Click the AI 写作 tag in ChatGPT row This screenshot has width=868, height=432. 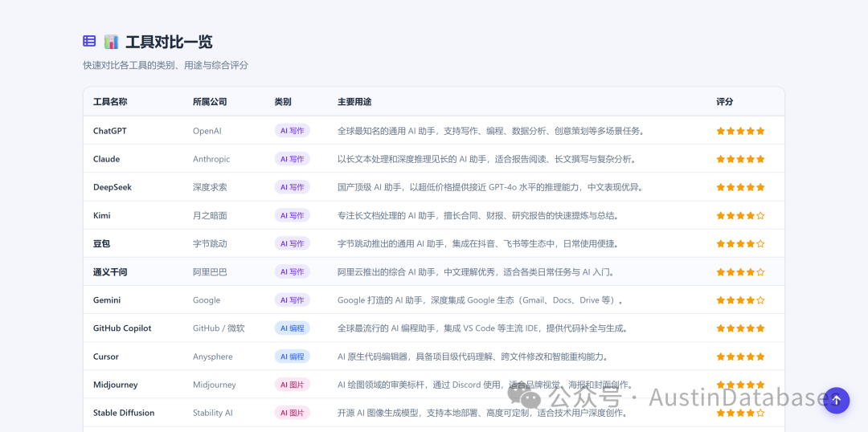(x=293, y=131)
